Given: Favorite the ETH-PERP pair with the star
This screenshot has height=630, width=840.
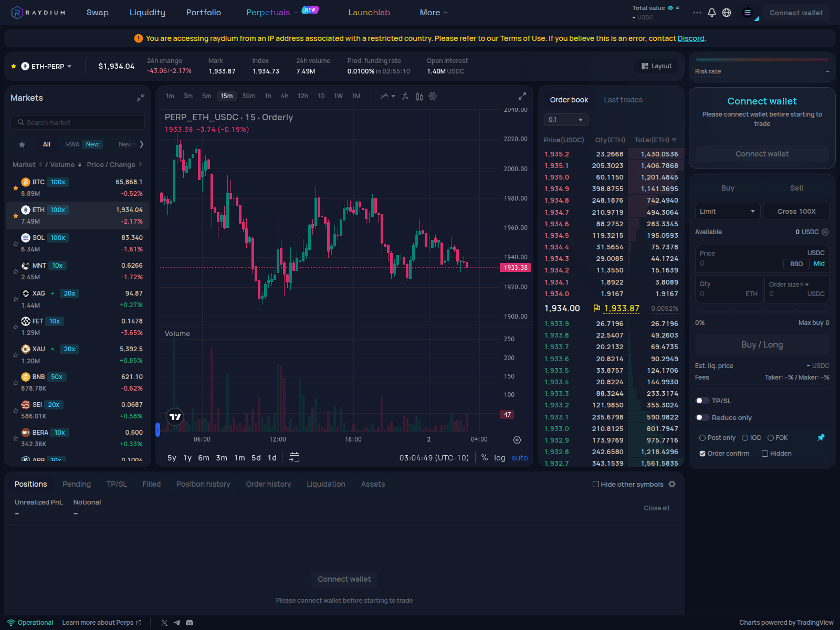Looking at the screenshot, I should pyautogui.click(x=14, y=66).
